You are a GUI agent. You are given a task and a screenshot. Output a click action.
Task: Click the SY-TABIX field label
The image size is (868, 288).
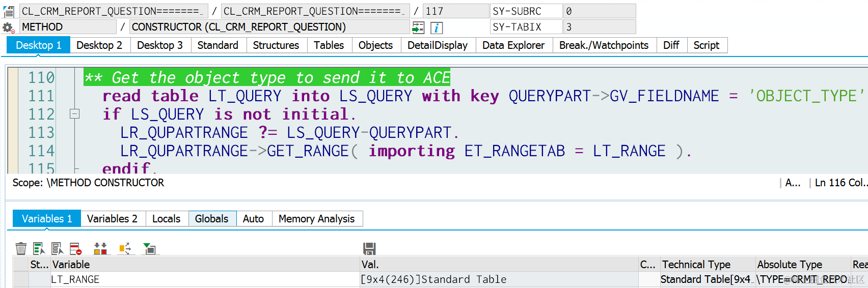coord(526,27)
